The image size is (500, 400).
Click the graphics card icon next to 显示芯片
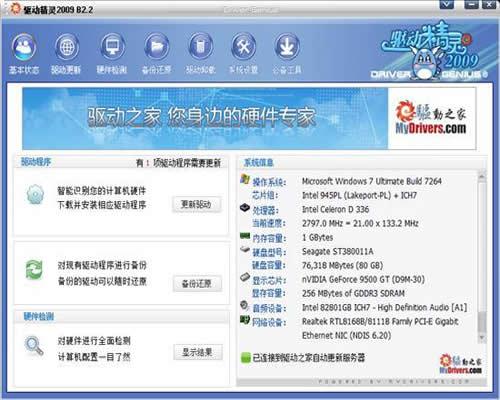(245, 277)
